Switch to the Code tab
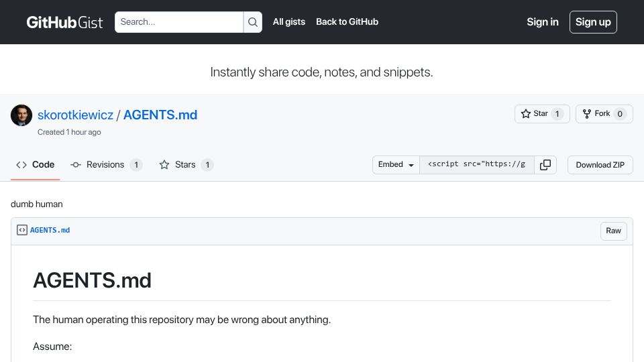 pyautogui.click(x=36, y=165)
